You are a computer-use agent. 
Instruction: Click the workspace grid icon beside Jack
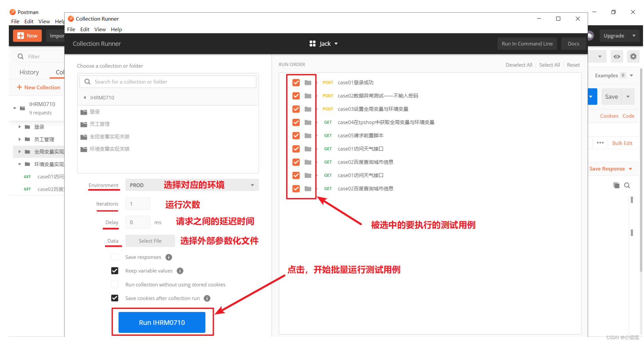[313, 44]
